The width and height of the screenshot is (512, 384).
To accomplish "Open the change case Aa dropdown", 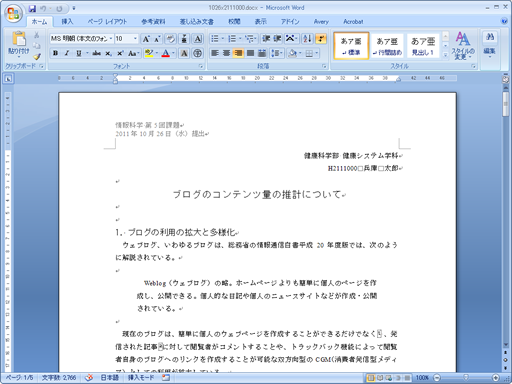I will coord(134,53).
